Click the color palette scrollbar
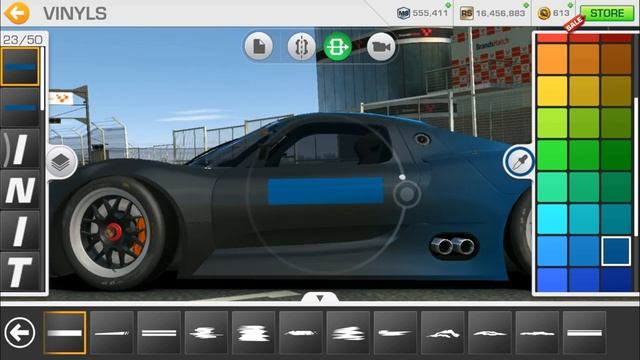 (x=636, y=167)
